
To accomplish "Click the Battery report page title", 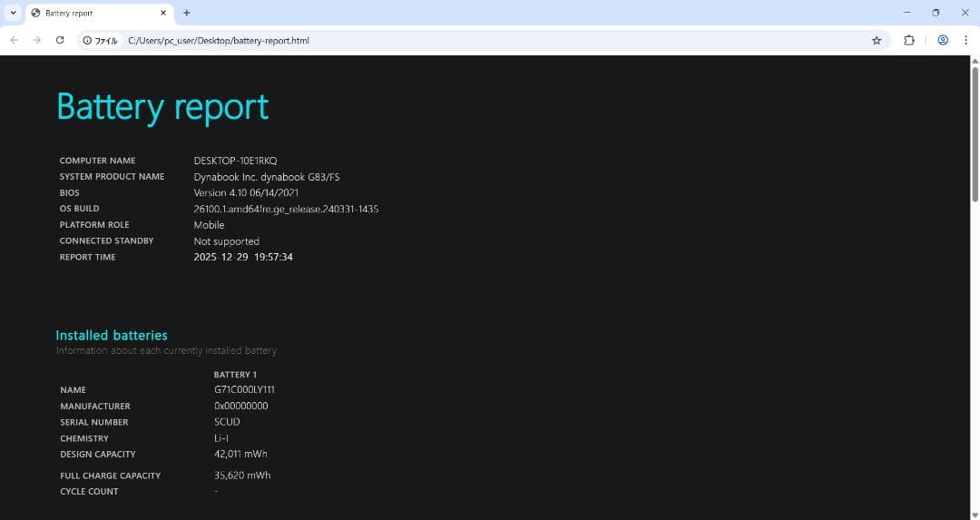I will click(162, 107).
